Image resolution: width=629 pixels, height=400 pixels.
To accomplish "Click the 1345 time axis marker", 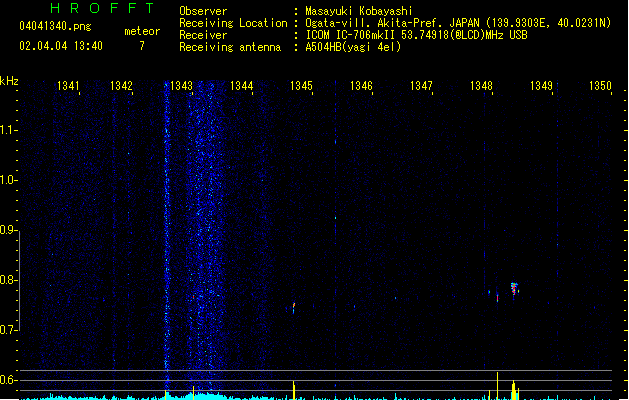I will [301, 86].
